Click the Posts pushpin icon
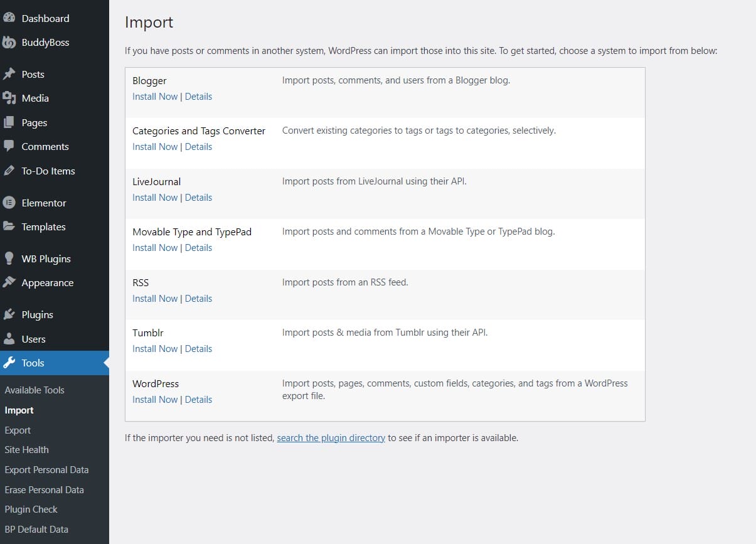 (9, 74)
